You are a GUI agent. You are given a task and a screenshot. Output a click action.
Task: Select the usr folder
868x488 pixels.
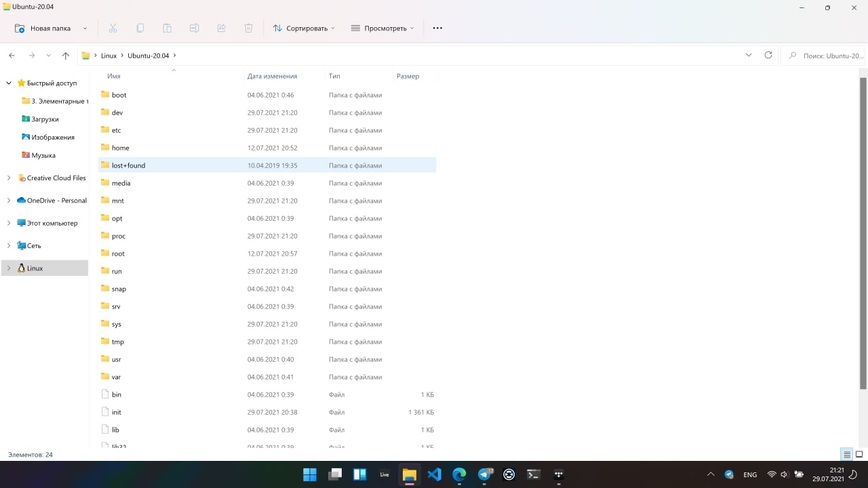267,359
